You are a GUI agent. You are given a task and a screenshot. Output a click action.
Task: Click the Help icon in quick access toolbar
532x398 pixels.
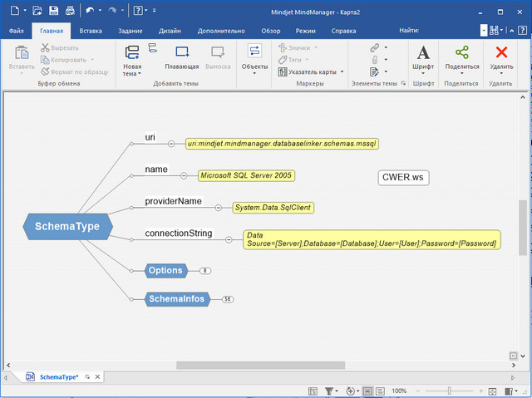[138, 11]
